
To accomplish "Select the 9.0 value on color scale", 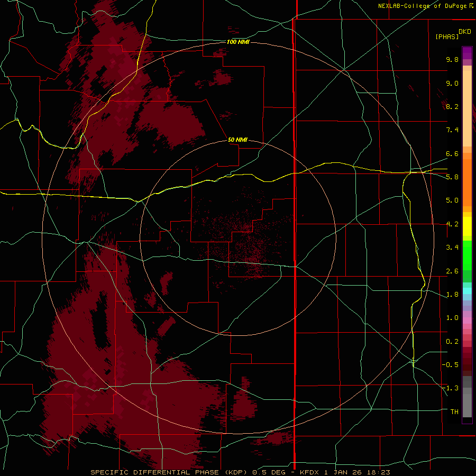I will tap(452, 83).
